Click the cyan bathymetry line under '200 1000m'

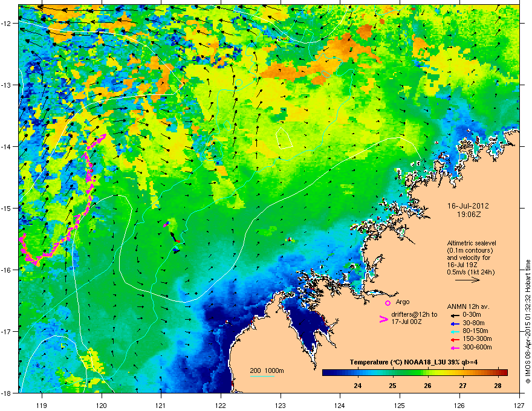pyautogui.click(x=262, y=376)
